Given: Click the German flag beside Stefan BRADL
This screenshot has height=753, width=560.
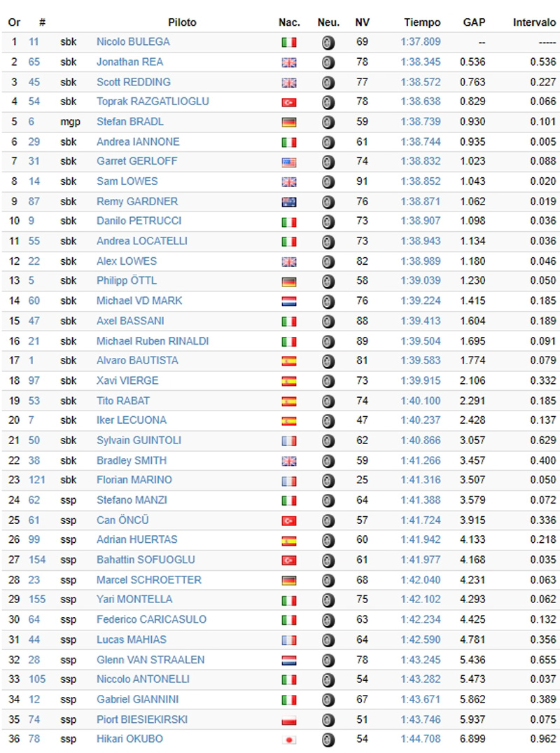Looking at the screenshot, I should (288, 122).
